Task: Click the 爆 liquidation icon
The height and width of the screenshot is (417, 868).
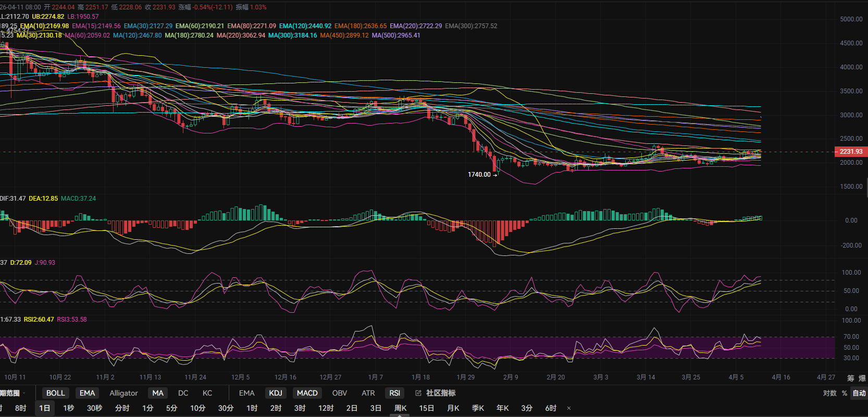Action: coord(862,378)
